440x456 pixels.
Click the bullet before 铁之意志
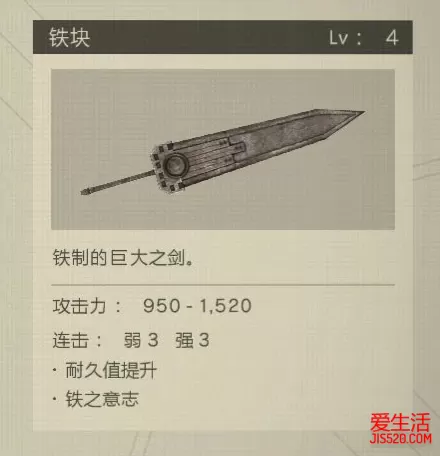[x=55, y=399]
